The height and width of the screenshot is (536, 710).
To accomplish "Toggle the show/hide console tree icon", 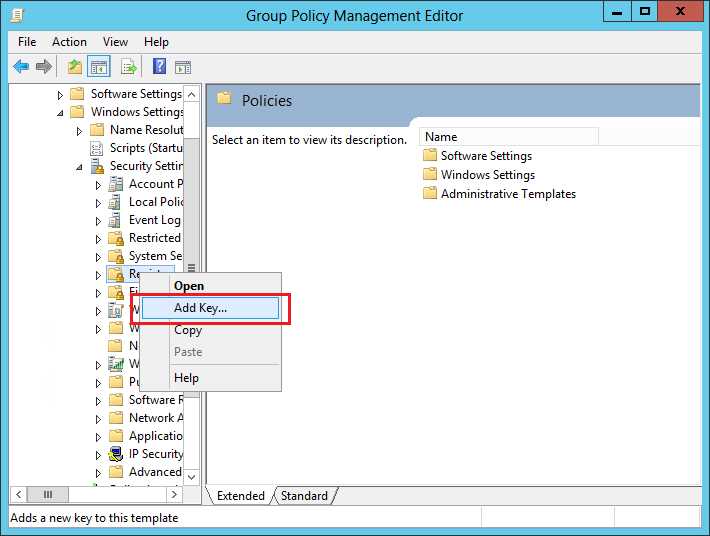I will click(x=99, y=67).
